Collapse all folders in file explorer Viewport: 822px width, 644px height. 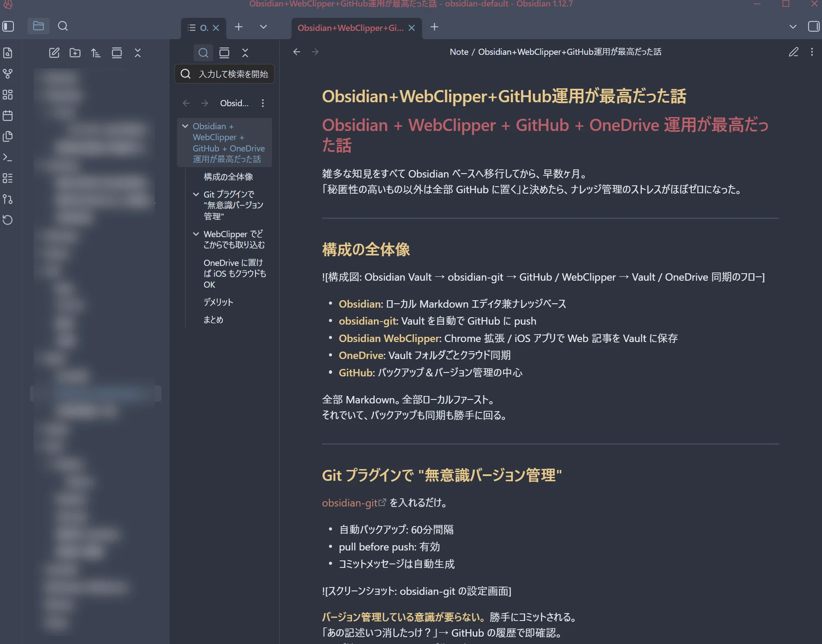coord(138,53)
